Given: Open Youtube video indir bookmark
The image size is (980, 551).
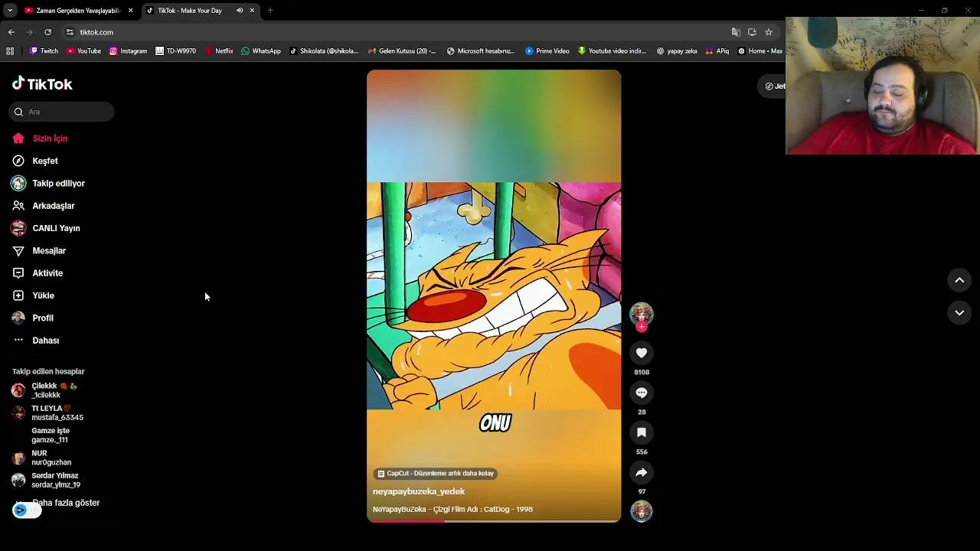Looking at the screenshot, I should coord(612,51).
